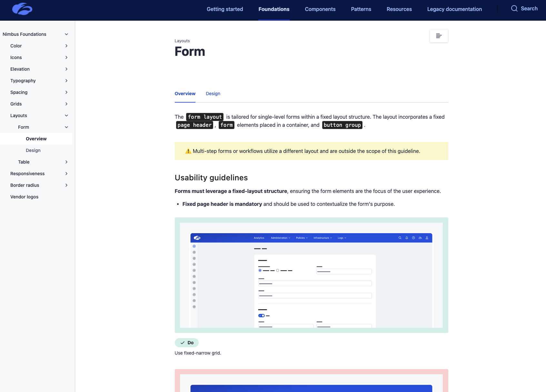This screenshot has width=546, height=392.
Task: Select Design item in the sidebar
Action: click(x=33, y=150)
